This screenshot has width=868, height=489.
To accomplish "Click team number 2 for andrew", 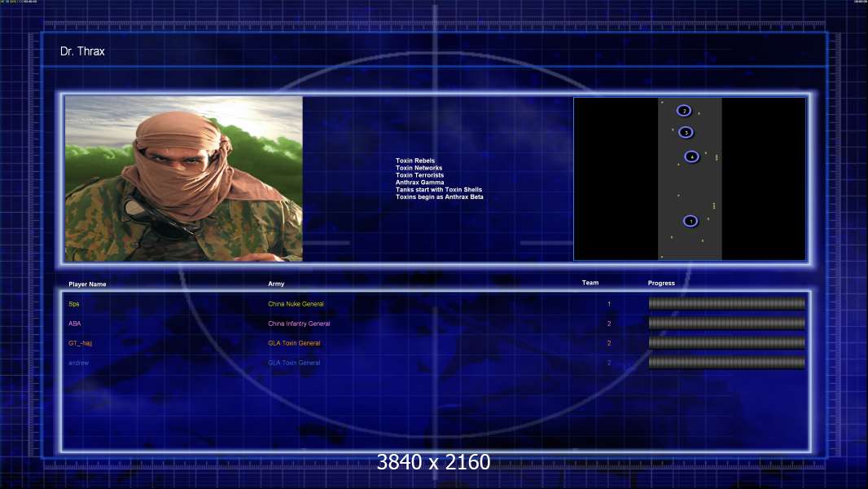I will pos(609,363).
